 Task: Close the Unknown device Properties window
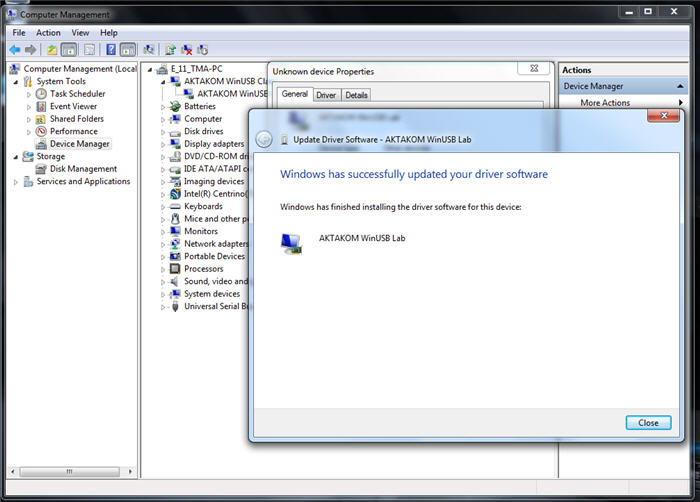[x=534, y=68]
